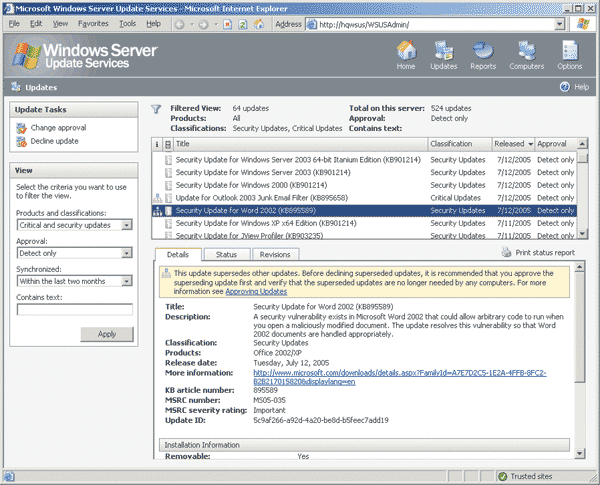Select the Details tab

pyautogui.click(x=178, y=255)
